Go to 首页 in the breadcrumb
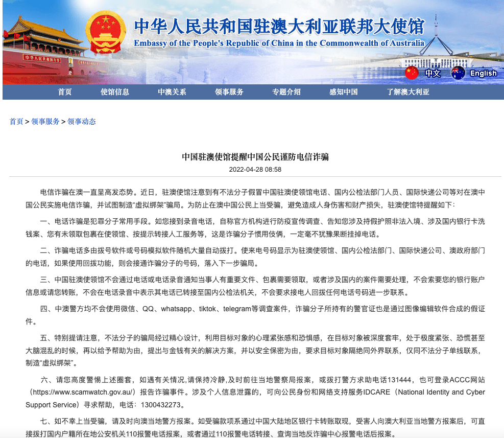Image resolution: width=504 pixels, height=438 pixels. click(16, 122)
